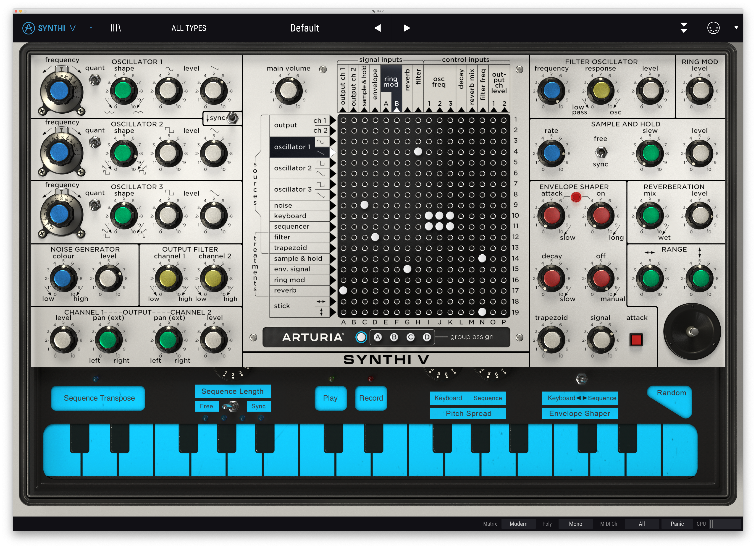Click the joystick stick control
This screenshot has height=548, width=756.
click(x=692, y=332)
